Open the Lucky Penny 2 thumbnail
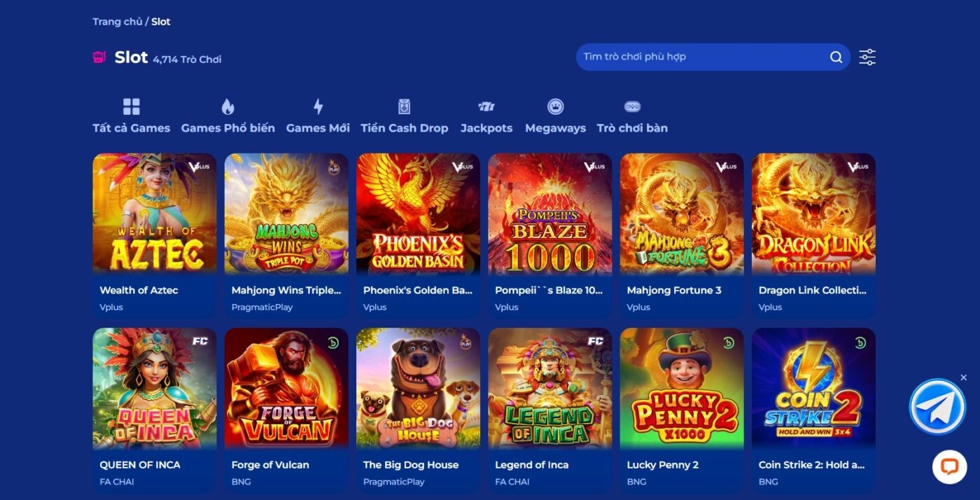Viewport: 980px width, 500px height. [682, 389]
